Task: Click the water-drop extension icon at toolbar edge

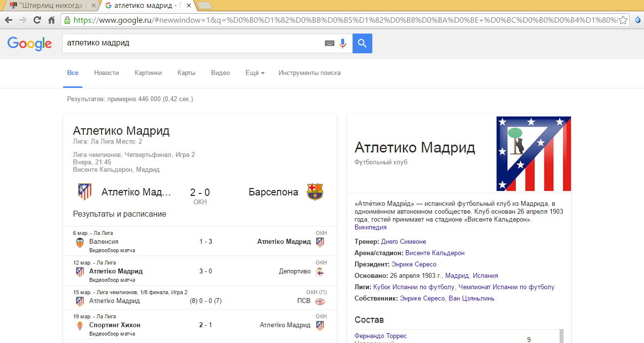Action: [x=639, y=20]
